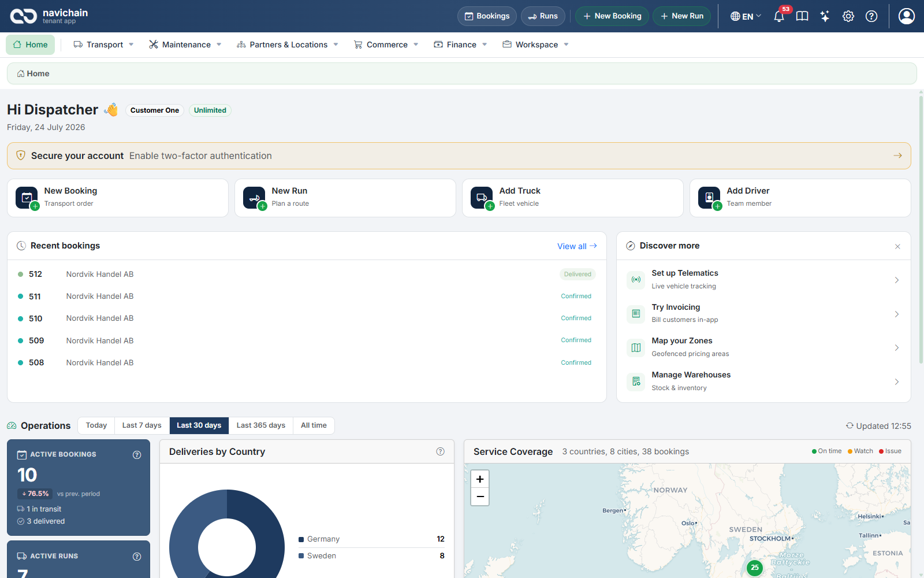Select the Today period tab
The height and width of the screenshot is (578, 924).
pyautogui.click(x=96, y=425)
